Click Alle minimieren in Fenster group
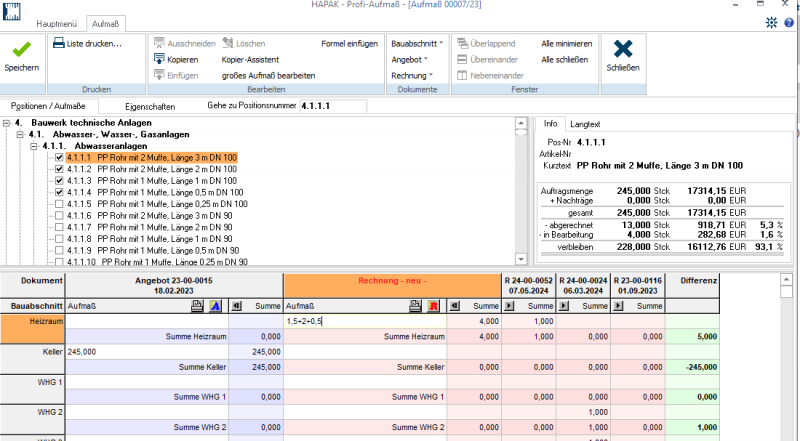Screen dimensions: 800x441 567,44
